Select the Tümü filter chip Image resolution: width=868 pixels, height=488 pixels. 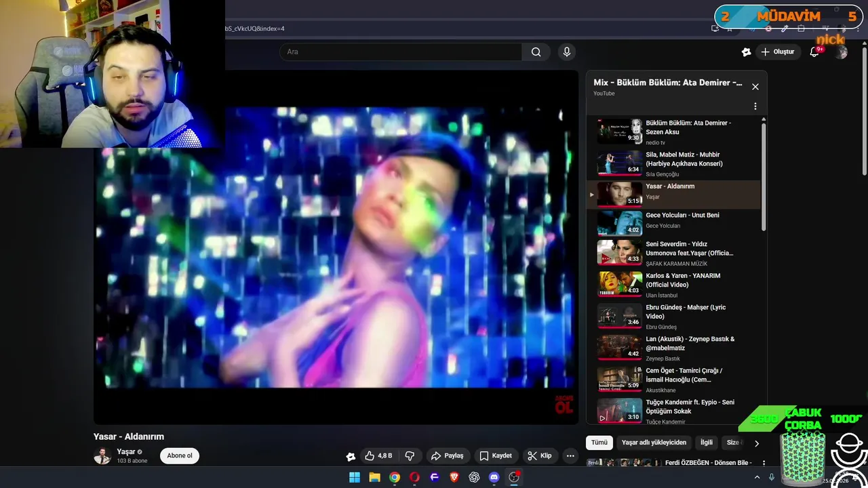[x=599, y=443]
